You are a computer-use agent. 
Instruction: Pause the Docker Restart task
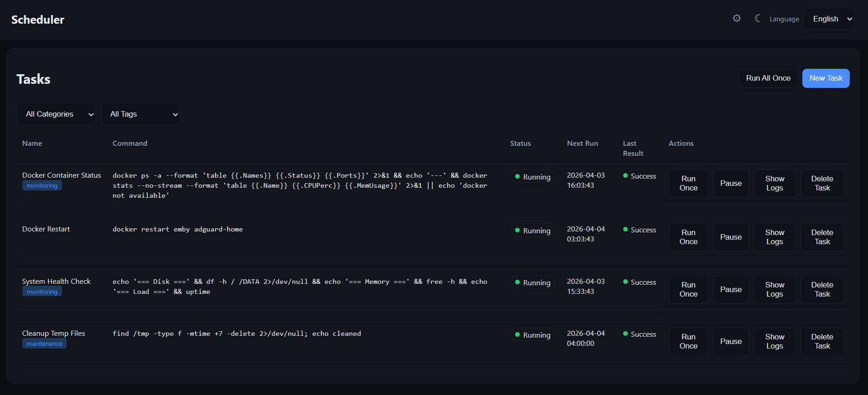[731, 237]
